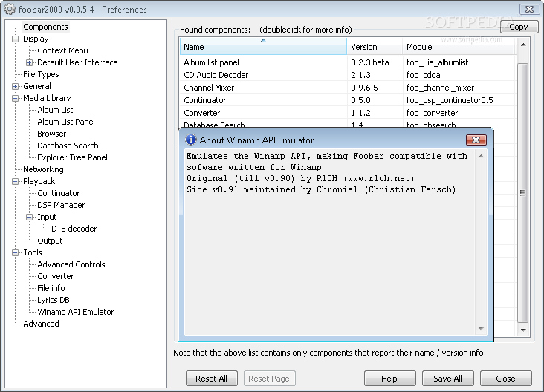Select Explorer Tree Panel item
Viewport: 544px width, 392px height.
tap(72, 157)
